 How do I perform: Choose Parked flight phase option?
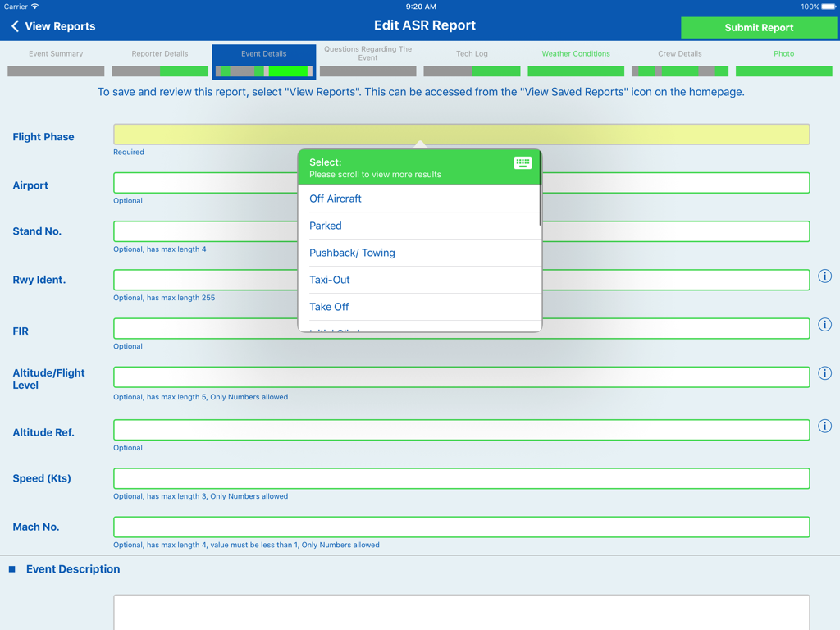point(419,226)
